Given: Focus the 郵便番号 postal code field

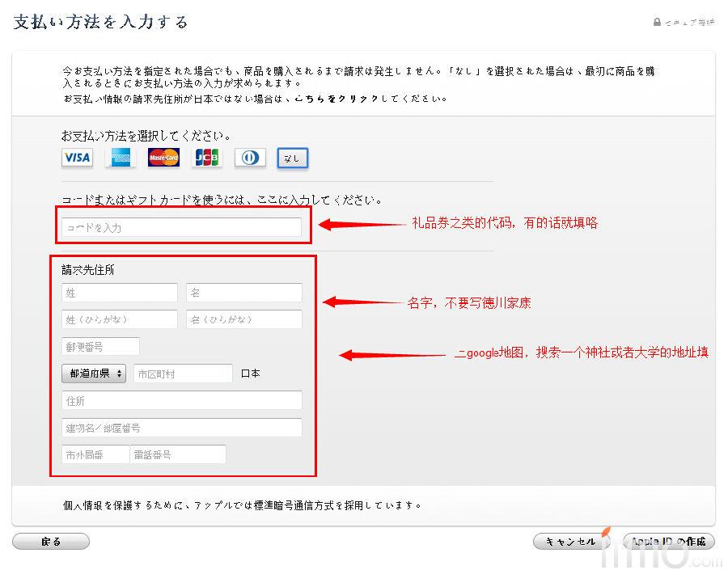Looking at the screenshot, I should tap(100, 347).
